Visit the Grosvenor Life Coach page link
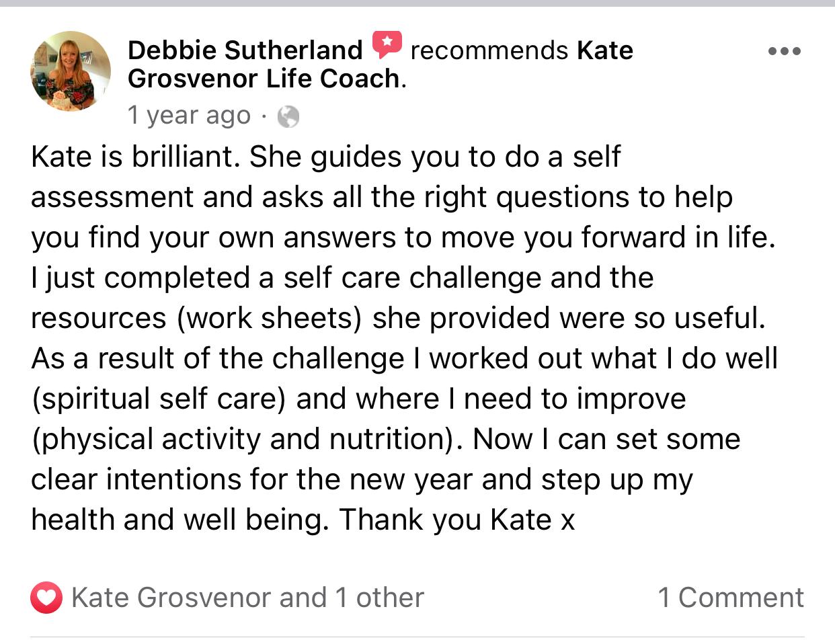835x644 pixels. coord(265,79)
